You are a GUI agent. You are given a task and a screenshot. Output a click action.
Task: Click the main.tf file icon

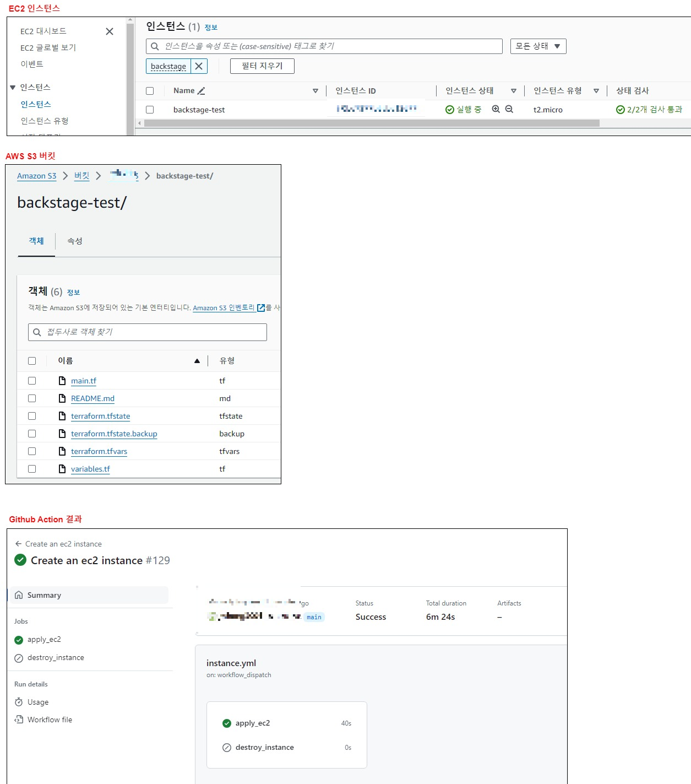coord(62,381)
